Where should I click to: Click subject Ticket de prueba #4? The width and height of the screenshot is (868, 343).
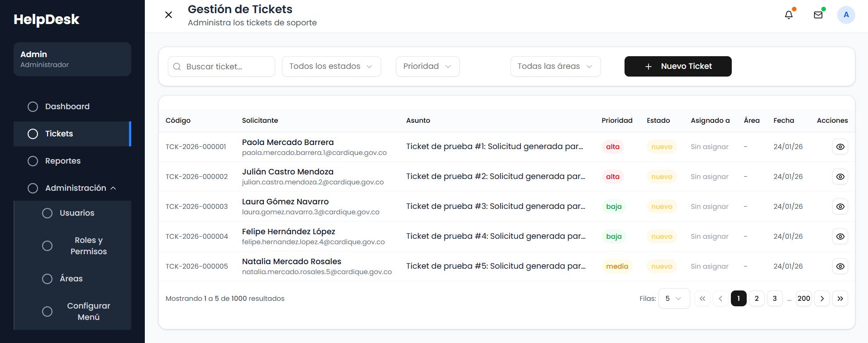pos(496,236)
